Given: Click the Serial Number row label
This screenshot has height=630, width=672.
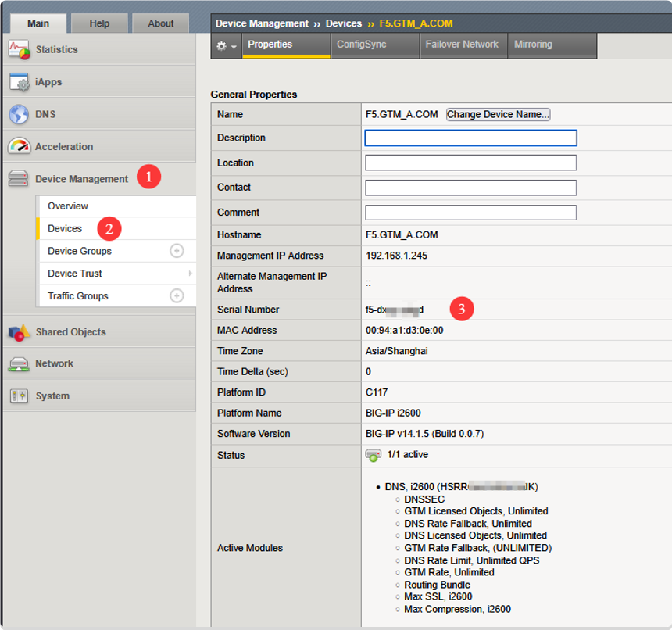Looking at the screenshot, I should pyautogui.click(x=248, y=310).
